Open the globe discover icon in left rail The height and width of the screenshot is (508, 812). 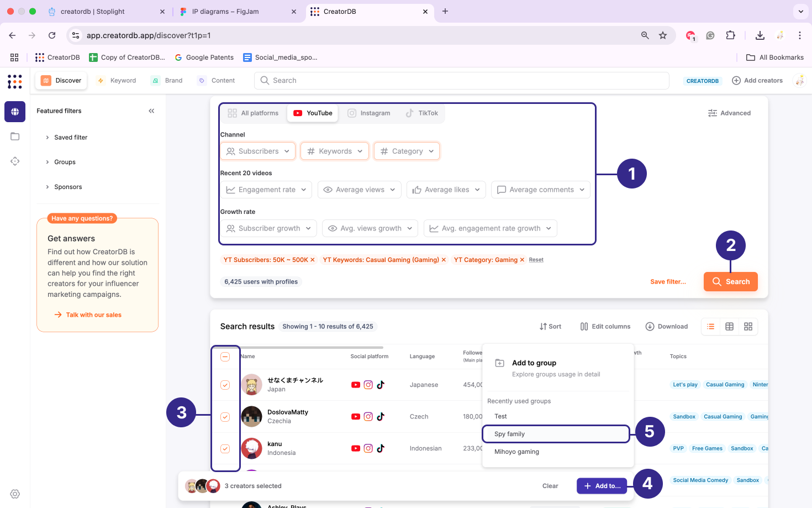15,112
